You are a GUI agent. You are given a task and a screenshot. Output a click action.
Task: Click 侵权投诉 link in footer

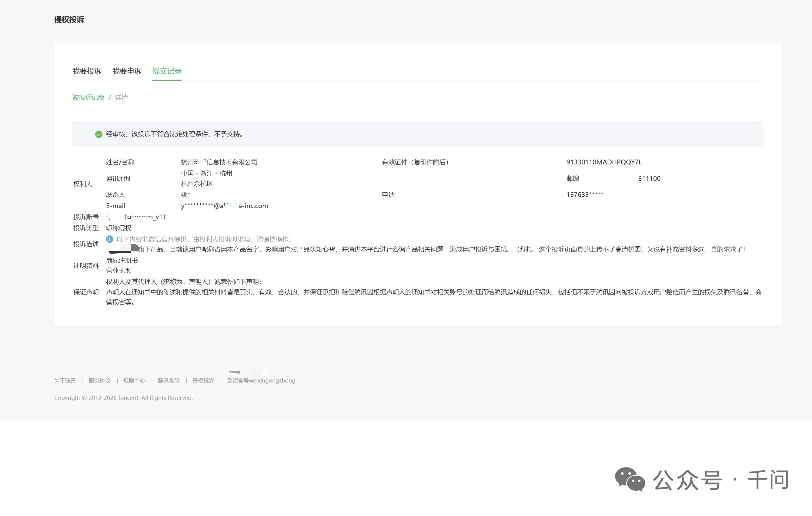coord(203,381)
